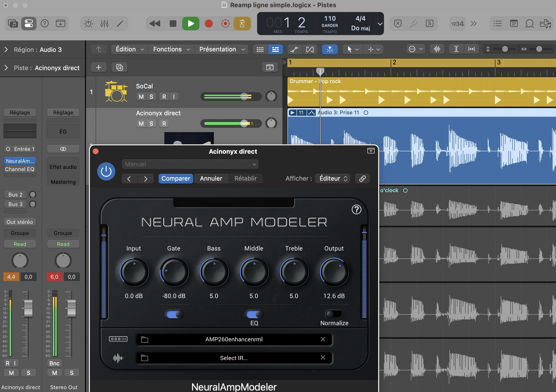Click the Stop transport button
This screenshot has height=392, width=556.
(173, 24)
